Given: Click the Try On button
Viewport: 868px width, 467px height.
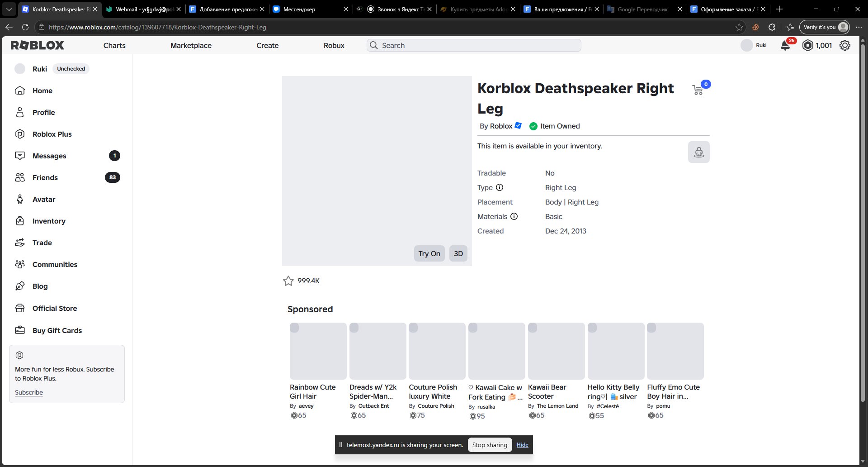Looking at the screenshot, I should pos(429,253).
